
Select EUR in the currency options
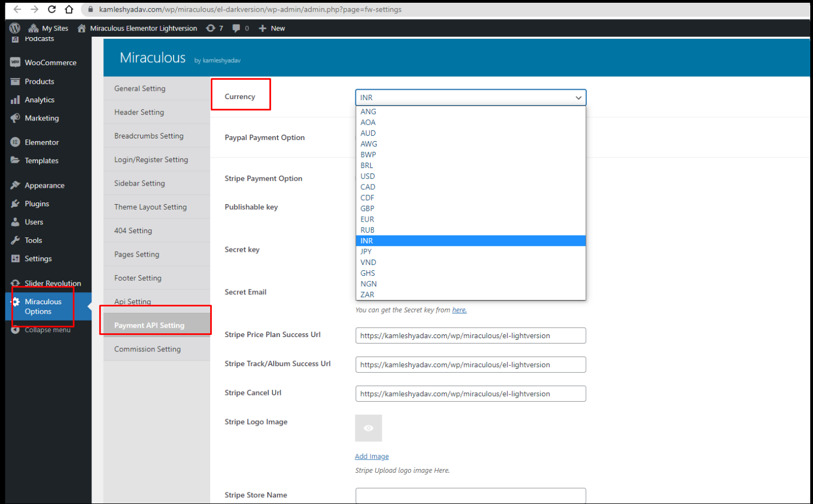[x=471, y=219]
